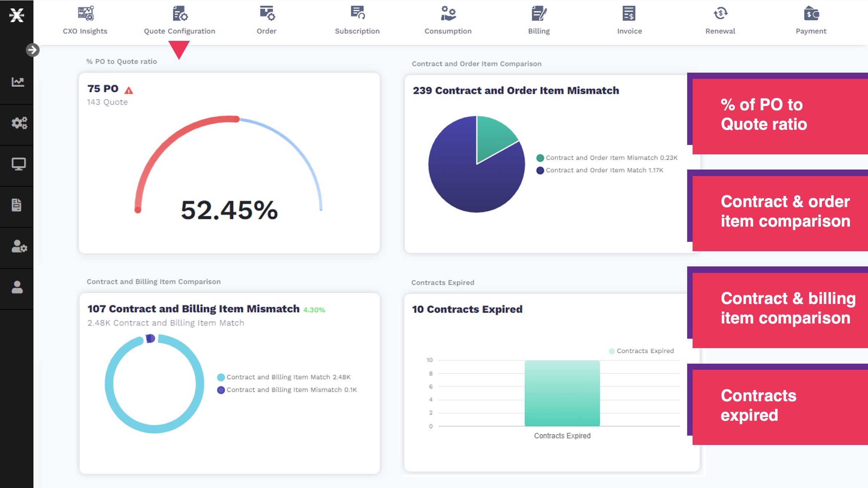Click the sidebar monitor icon
Screen dimensions: 868x488
click(18, 164)
